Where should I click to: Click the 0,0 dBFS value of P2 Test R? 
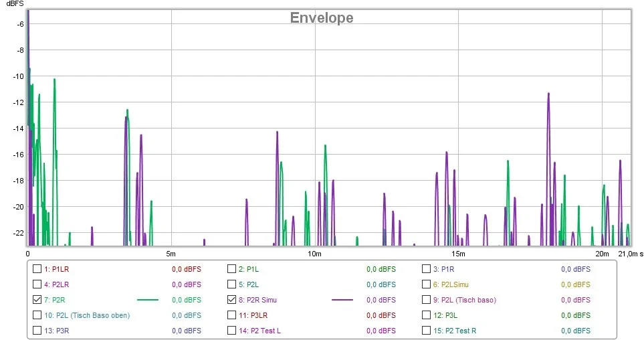click(x=576, y=331)
